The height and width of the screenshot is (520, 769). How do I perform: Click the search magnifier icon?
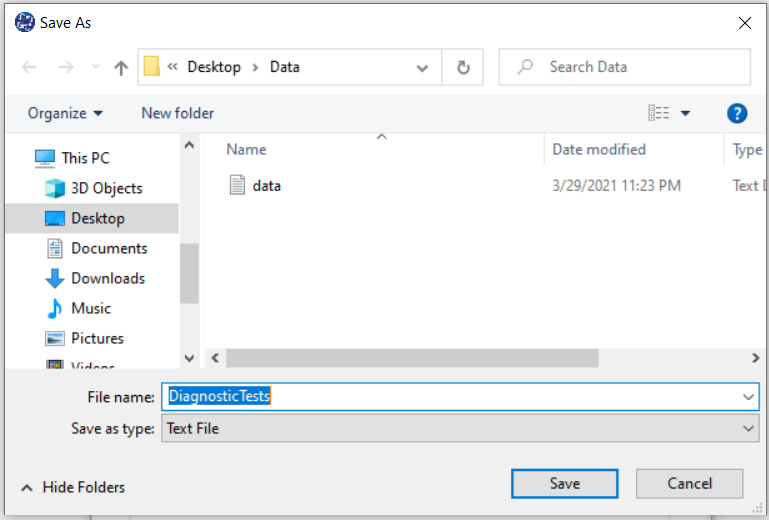tap(525, 67)
